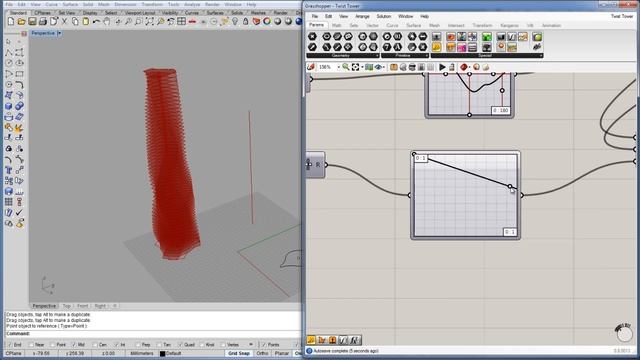This screenshot has height=360, width=640.
Task: Toggle the Ortho status bar button
Action: pos(262,353)
